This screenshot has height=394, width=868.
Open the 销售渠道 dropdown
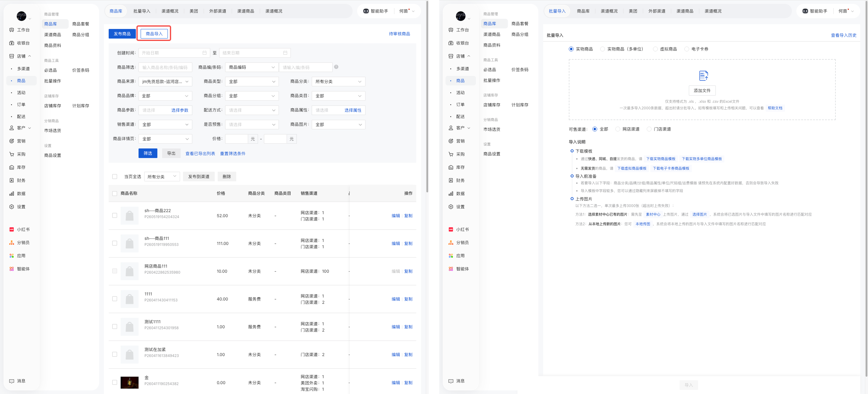[165, 125]
